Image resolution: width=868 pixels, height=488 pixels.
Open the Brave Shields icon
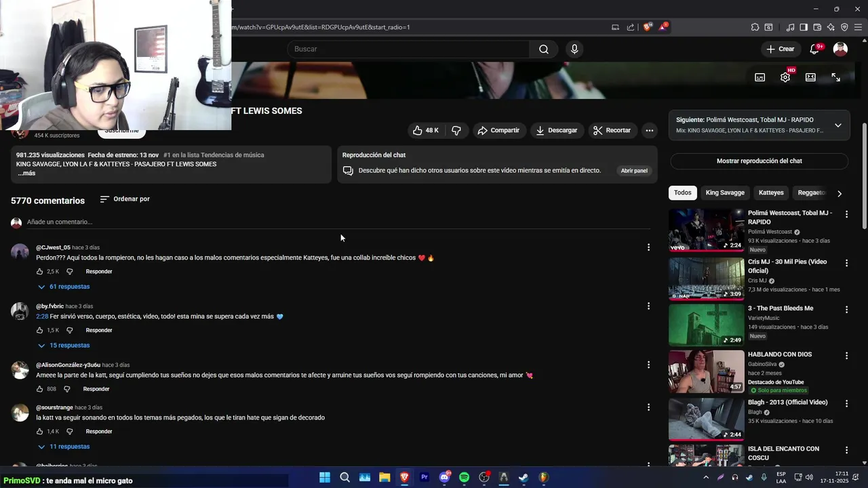(648, 27)
